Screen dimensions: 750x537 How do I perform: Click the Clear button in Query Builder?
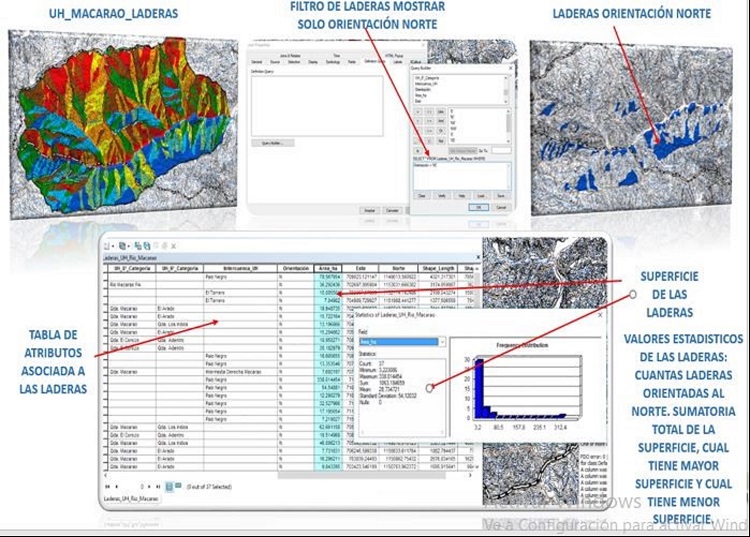point(422,195)
